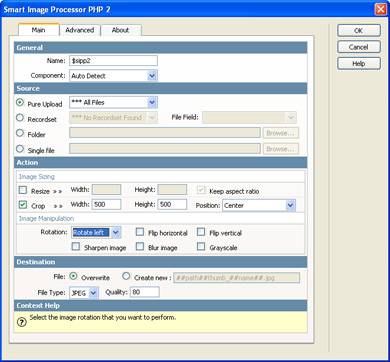
Task: Open the Advanced tab
Action: pos(80,30)
